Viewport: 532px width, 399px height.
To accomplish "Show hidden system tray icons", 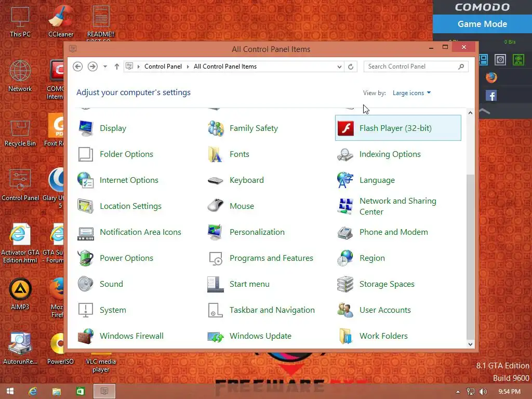I will pos(458,392).
